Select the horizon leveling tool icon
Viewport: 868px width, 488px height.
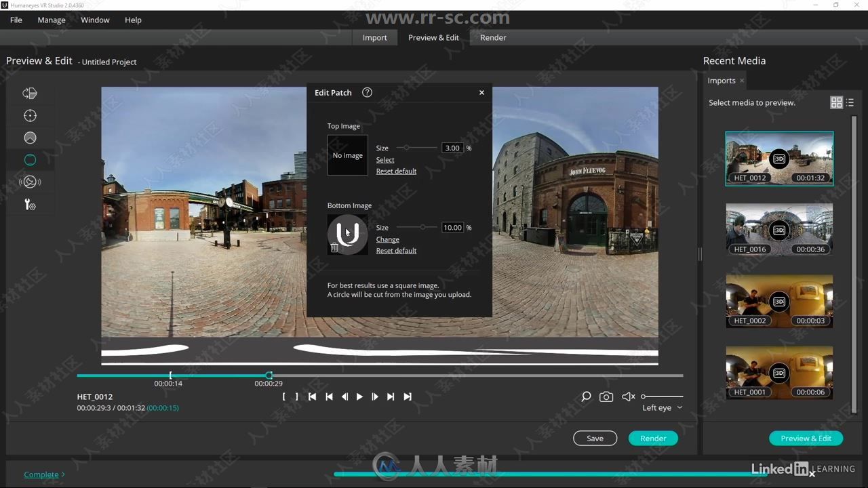click(x=30, y=138)
